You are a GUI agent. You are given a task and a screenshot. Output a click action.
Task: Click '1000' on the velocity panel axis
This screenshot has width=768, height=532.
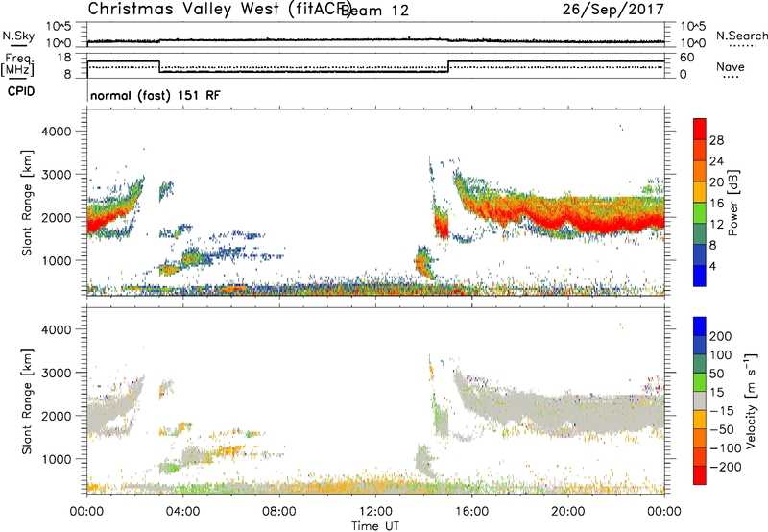[x=57, y=459]
